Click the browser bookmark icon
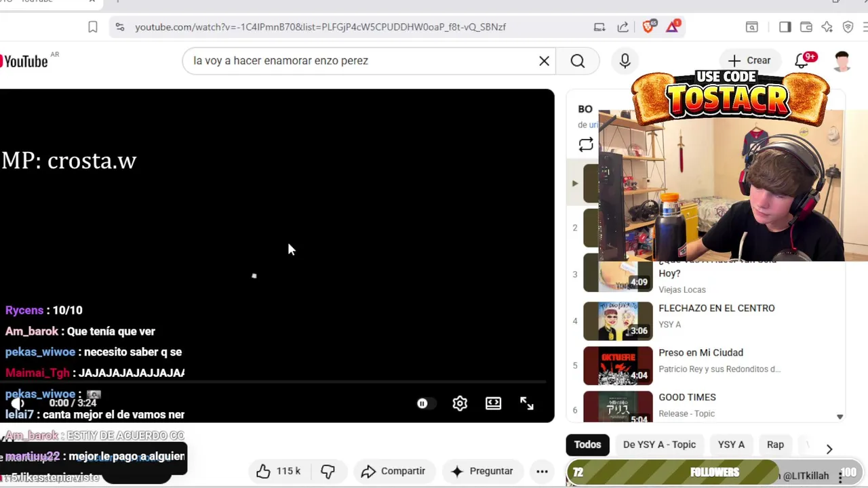The width and height of the screenshot is (868, 488). 93,27
